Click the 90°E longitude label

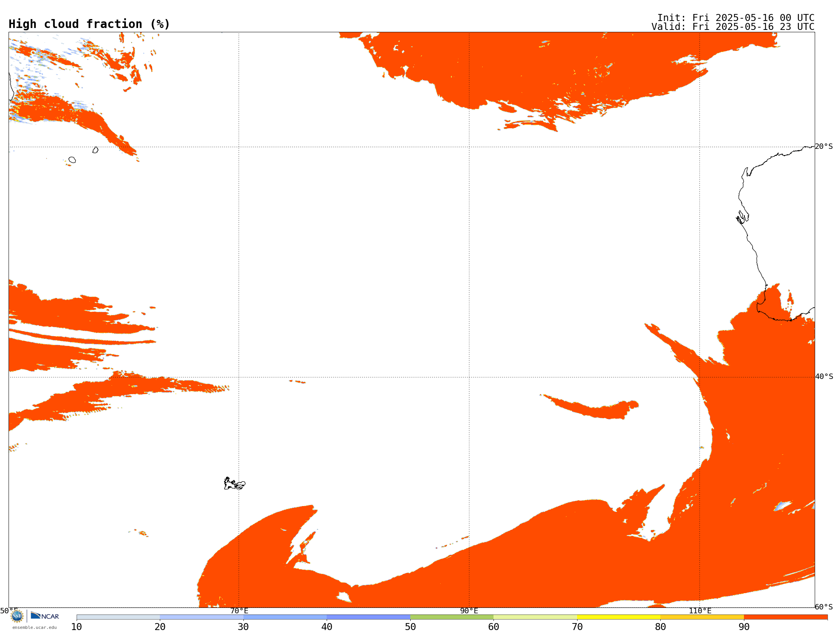(469, 611)
